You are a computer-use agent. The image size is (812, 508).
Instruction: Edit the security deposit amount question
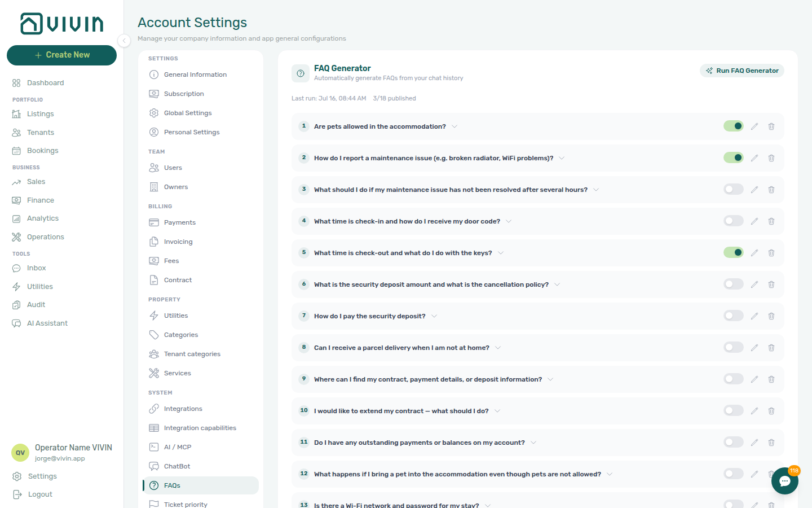click(x=754, y=284)
